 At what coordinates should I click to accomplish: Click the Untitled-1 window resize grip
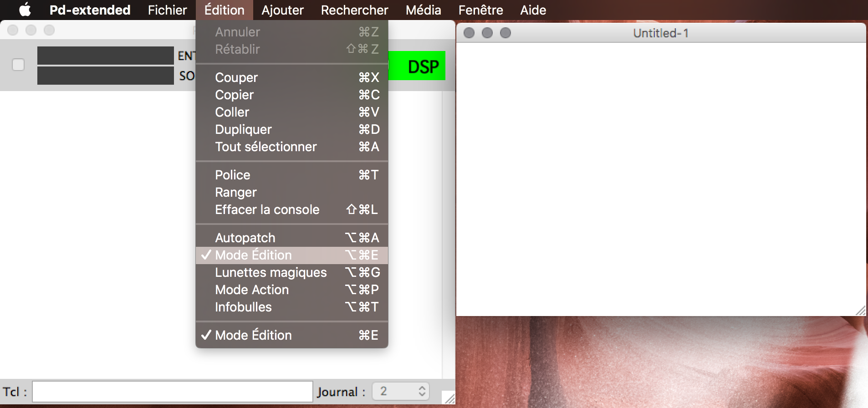861,311
